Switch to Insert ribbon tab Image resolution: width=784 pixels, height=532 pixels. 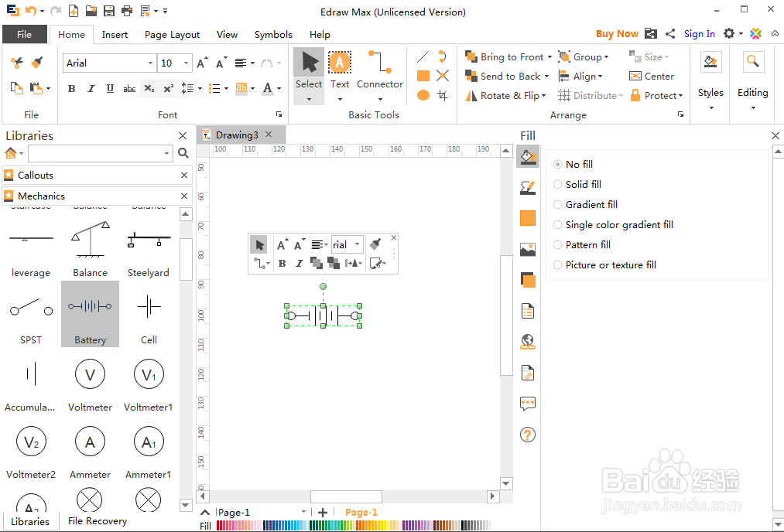(115, 35)
